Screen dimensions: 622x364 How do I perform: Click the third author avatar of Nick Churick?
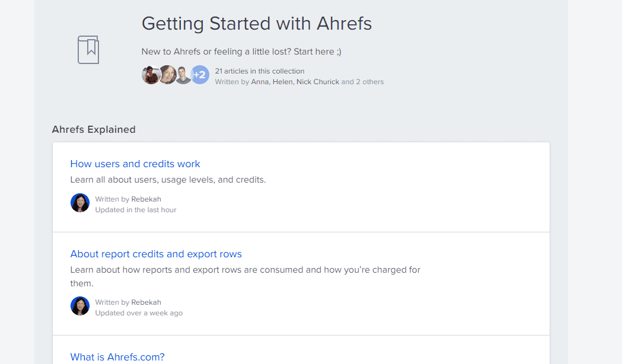click(183, 75)
